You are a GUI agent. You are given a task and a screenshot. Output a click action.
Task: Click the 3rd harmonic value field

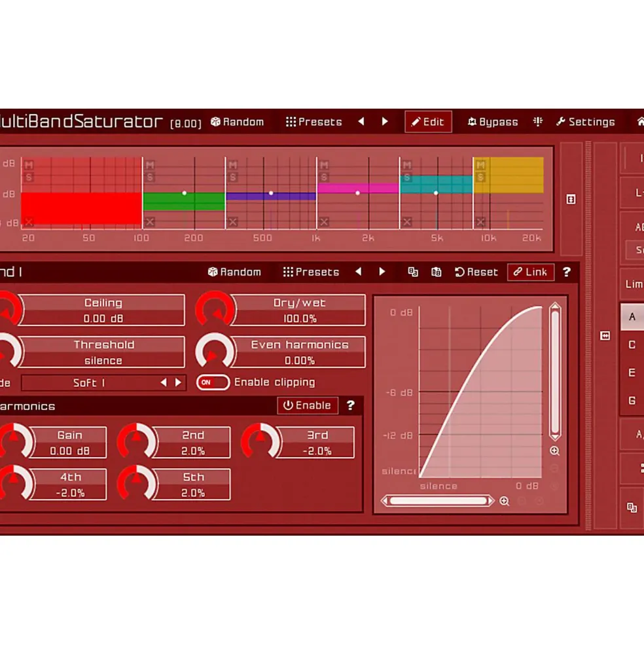tap(317, 443)
